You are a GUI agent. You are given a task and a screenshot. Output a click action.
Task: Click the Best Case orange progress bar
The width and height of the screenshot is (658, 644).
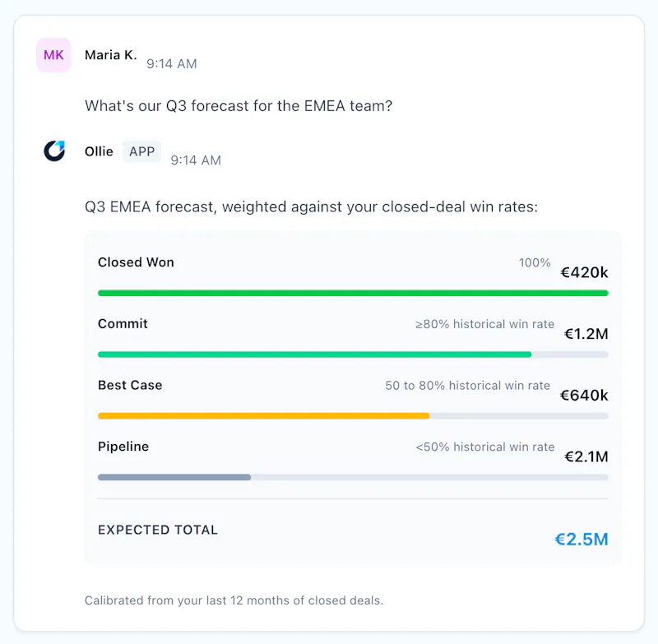pyautogui.click(x=353, y=416)
